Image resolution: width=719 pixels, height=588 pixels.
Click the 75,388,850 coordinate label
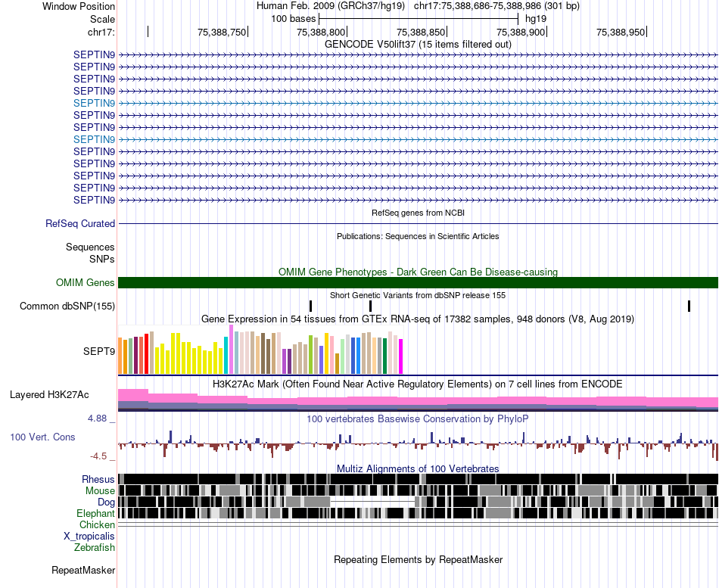pos(421,32)
